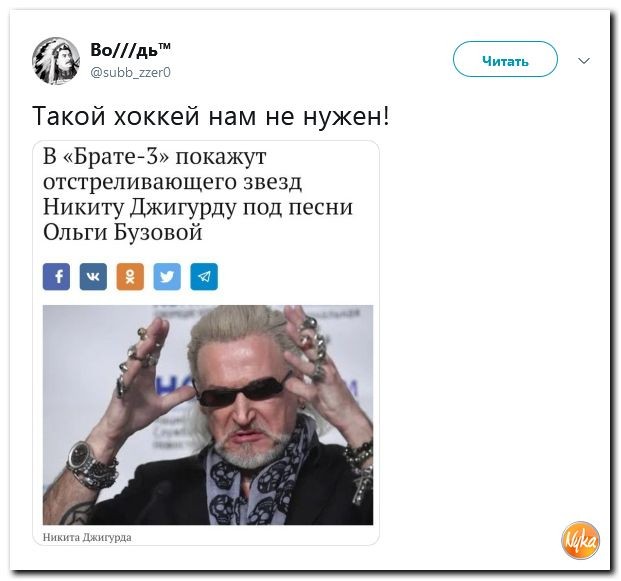Click the orange Nyka watermark logo
The image size is (621, 581).
[x=580, y=541]
